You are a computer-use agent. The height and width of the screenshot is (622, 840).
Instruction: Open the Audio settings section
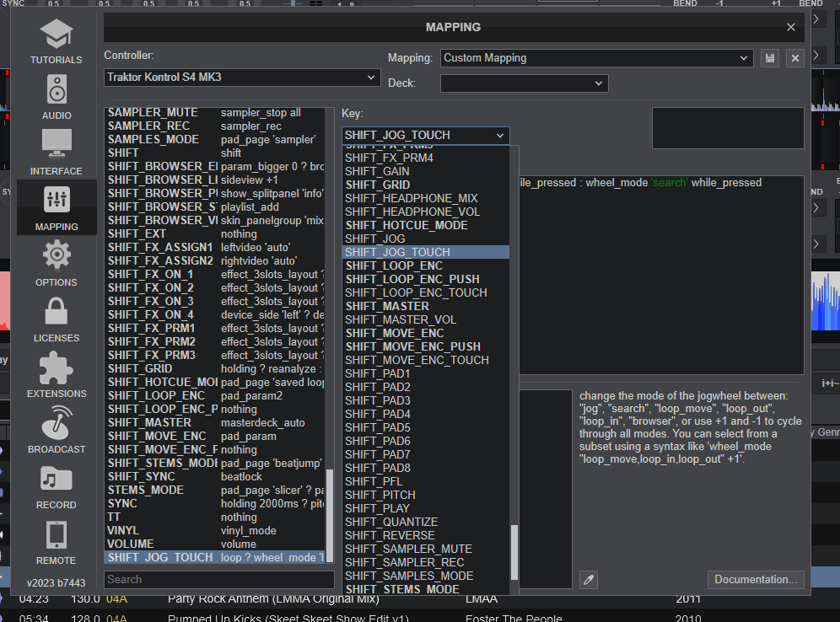click(x=57, y=97)
